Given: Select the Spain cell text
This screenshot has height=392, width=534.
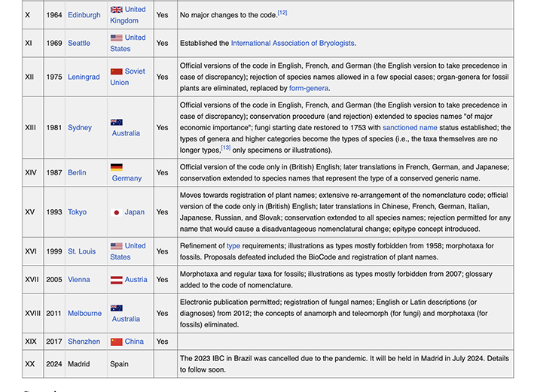Looking at the screenshot, I should point(119,363).
